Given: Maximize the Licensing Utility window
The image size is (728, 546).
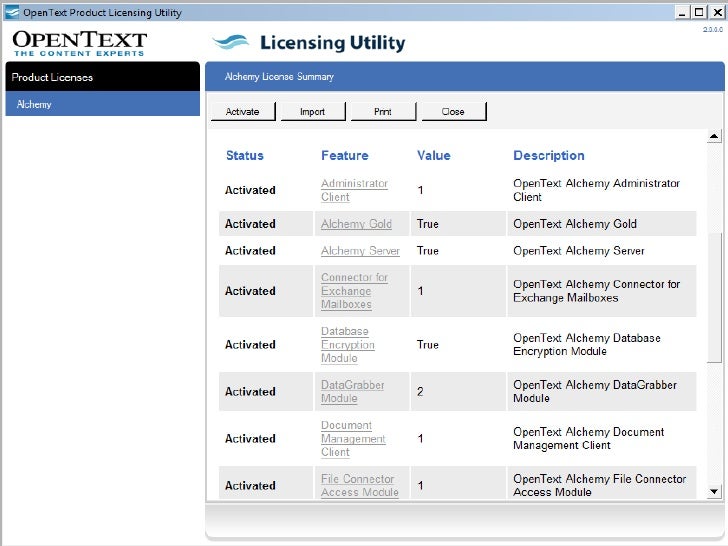Looking at the screenshot, I should [699, 13].
